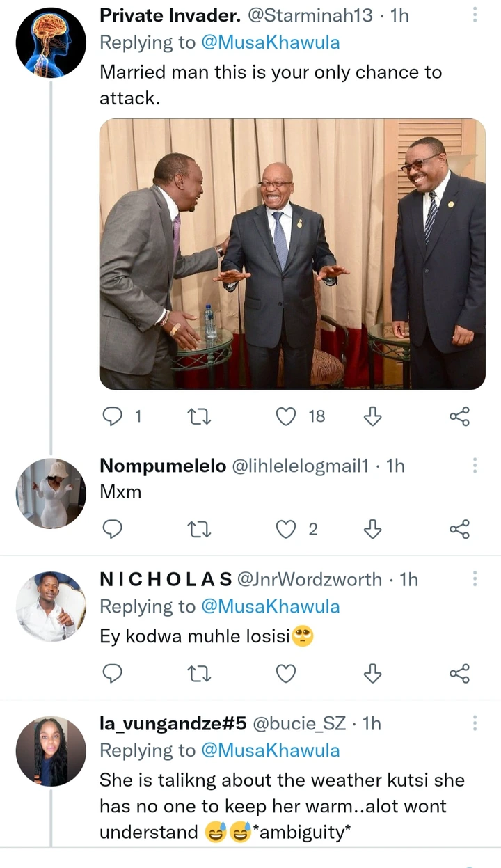
Task: Open @MusaKhawula link in Private Invader's reply
Action: point(271,42)
